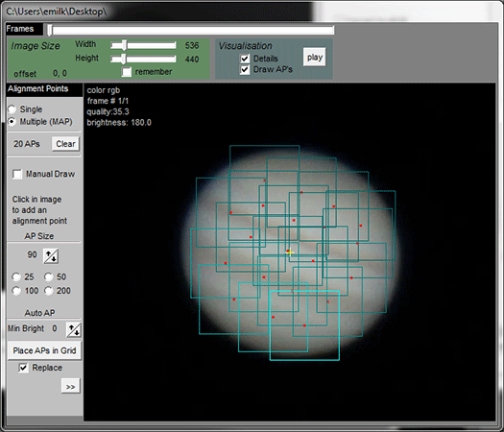The image size is (504, 432).
Task: Pick the 200 AP size radio
Action: tap(49, 291)
